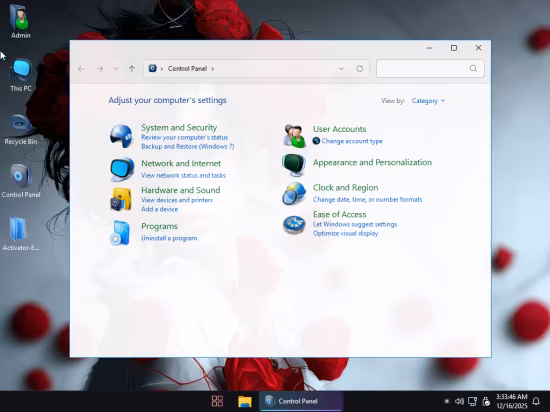Screen dimensions: 550x412
Task: Open Network and Internet category
Action: click(181, 163)
